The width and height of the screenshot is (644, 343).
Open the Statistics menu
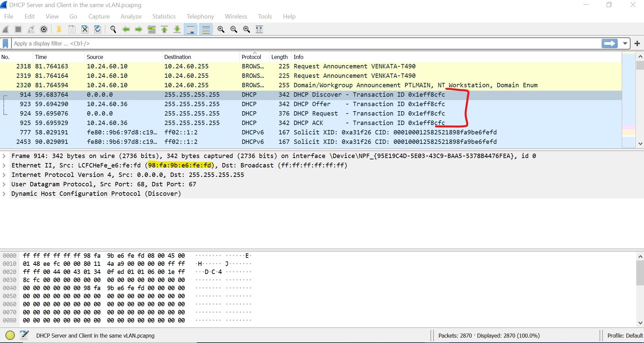tap(164, 16)
